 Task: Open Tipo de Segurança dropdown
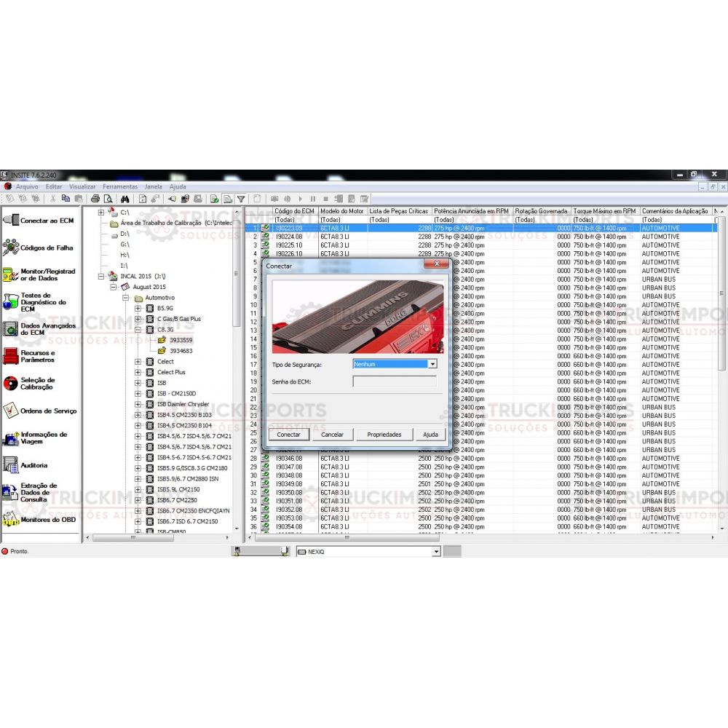tap(432, 364)
